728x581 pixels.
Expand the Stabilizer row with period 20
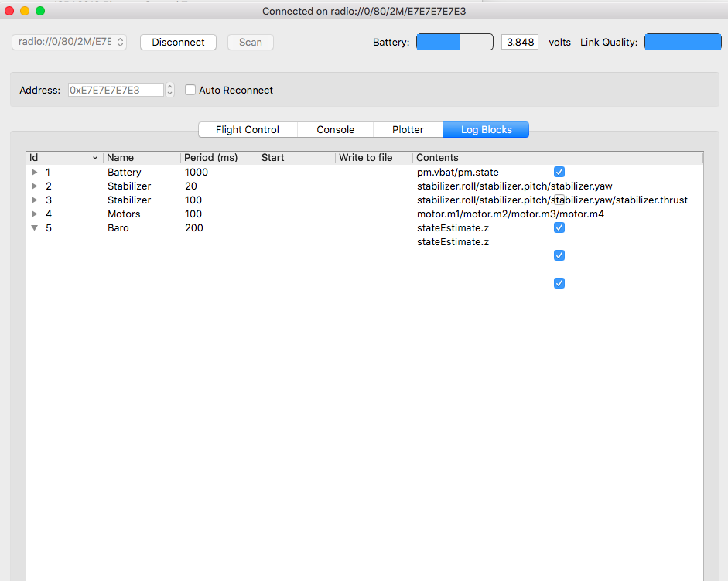(34, 186)
